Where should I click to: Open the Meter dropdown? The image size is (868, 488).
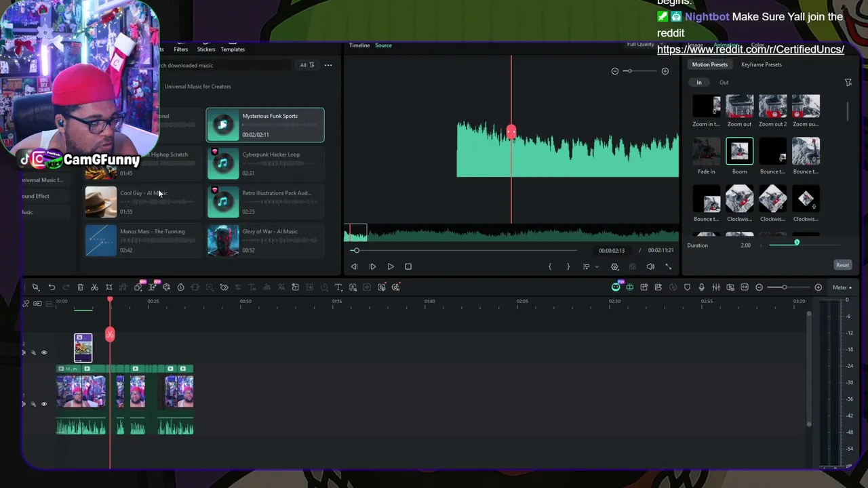click(x=842, y=287)
